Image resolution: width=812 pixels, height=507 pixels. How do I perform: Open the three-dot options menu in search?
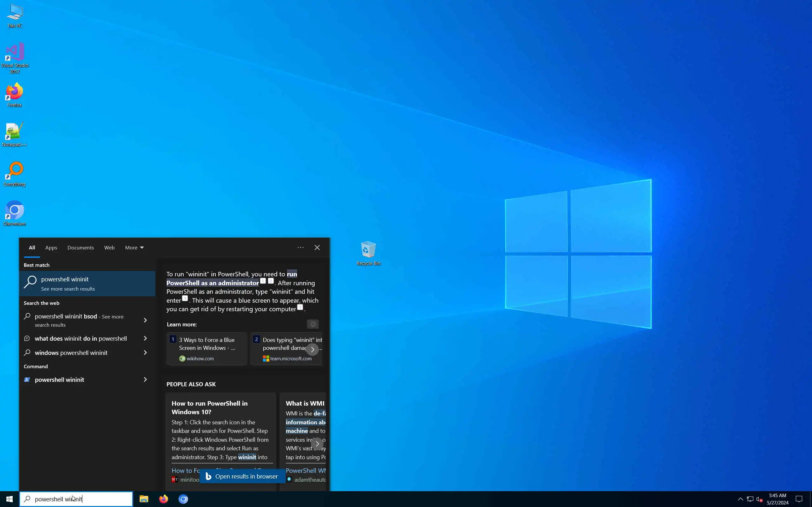click(x=300, y=247)
